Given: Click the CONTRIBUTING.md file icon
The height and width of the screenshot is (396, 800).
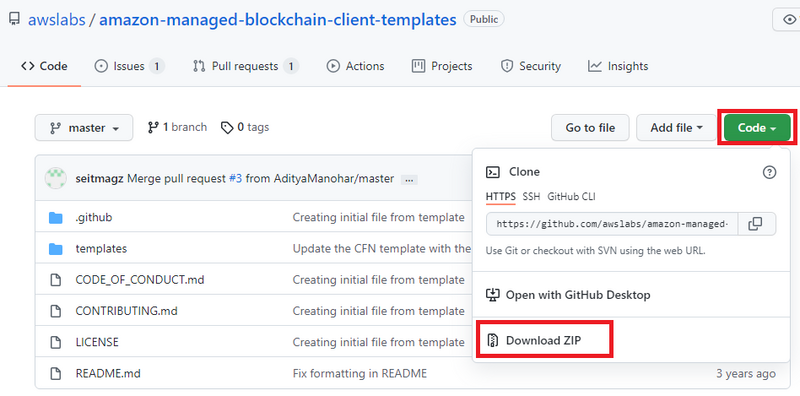Looking at the screenshot, I should click(56, 311).
